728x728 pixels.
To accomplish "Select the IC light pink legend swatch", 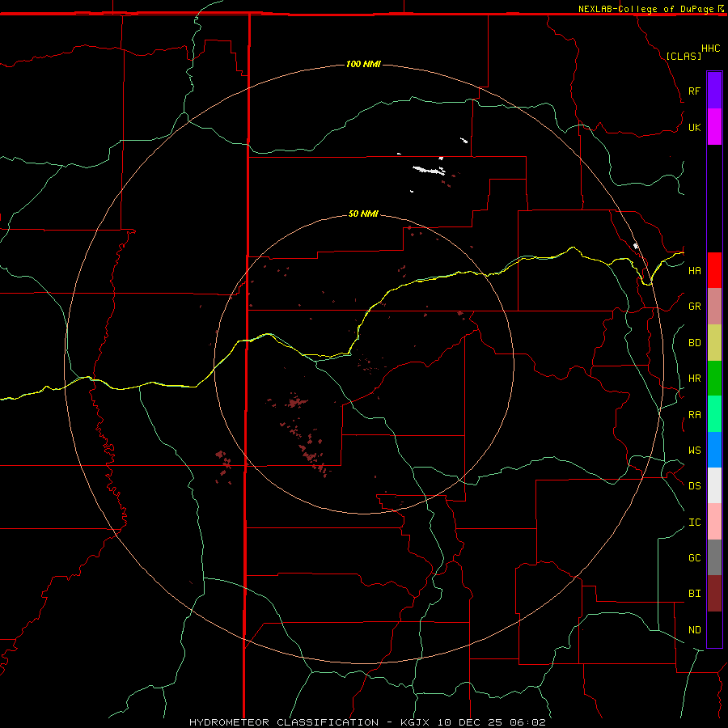I will (714, 522).
